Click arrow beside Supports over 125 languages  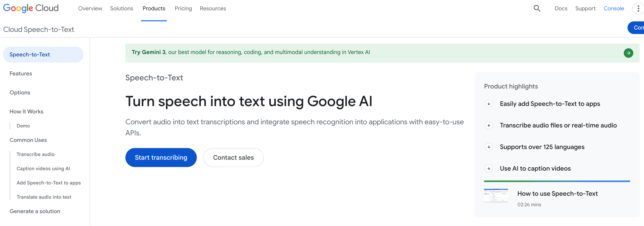point(489,147)
